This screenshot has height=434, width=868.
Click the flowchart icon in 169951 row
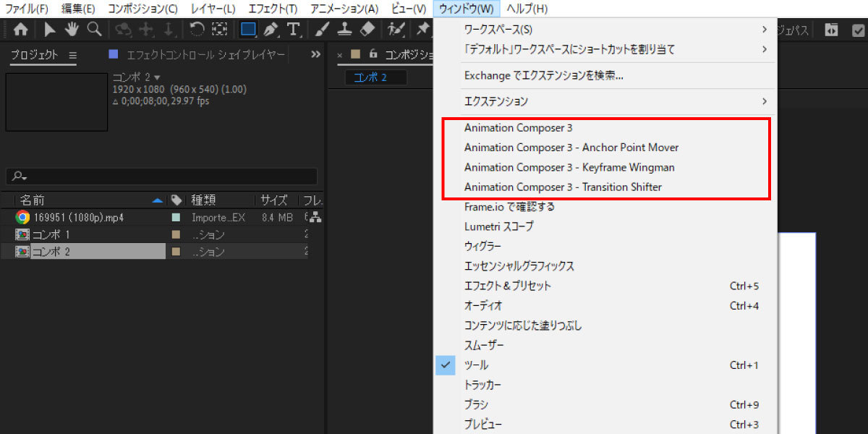tap(315, 217)
